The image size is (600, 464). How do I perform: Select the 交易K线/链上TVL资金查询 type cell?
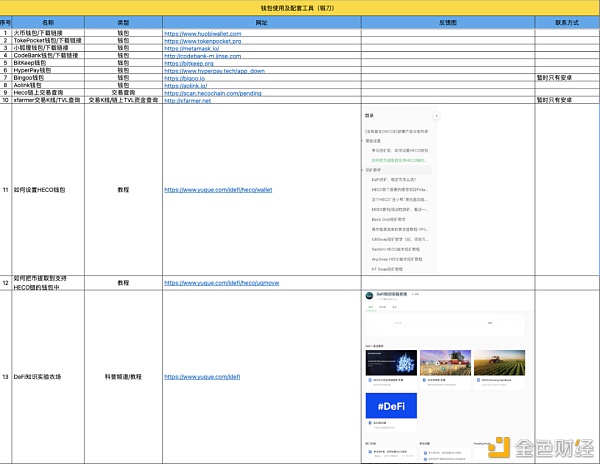pyautogui.click(x=123, y=100)
